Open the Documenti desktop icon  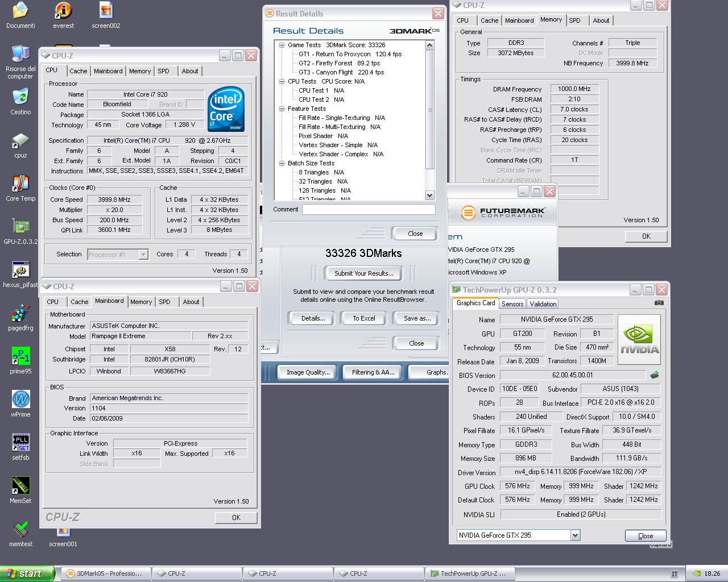[x=20, y=15]
